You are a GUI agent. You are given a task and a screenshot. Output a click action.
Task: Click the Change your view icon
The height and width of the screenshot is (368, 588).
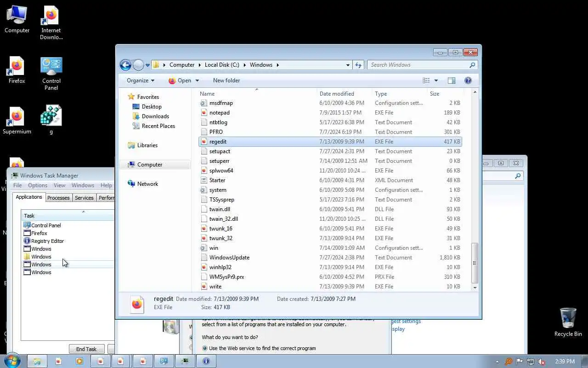tap(426, 80)
